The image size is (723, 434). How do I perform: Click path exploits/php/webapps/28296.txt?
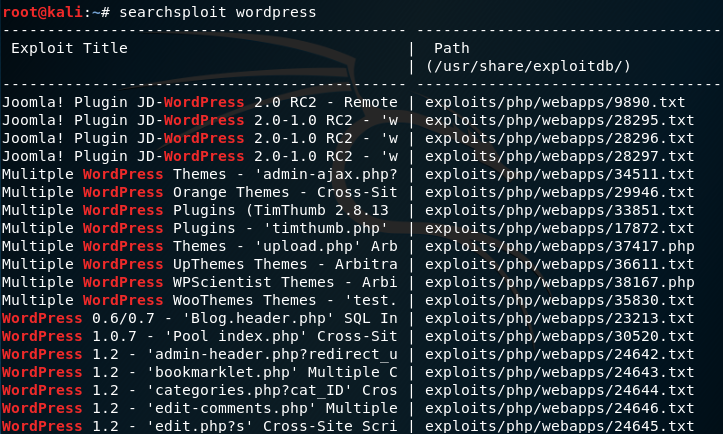pyautogui.click(x=559, y=138)
